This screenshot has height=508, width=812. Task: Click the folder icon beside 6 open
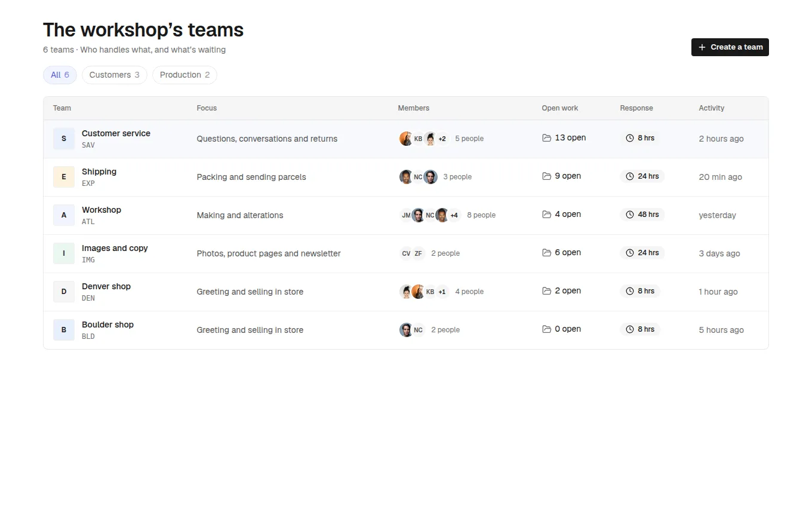coord(546,253)
